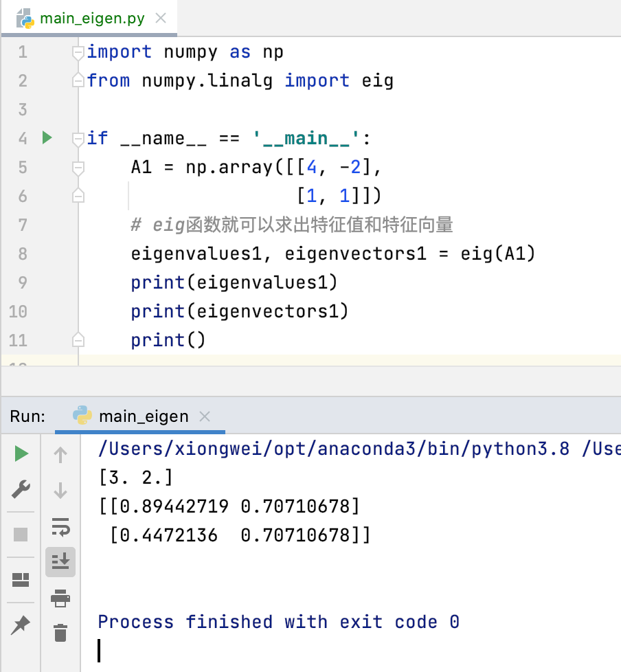Click the '[[0.89442719 0.70710678]' output row

tap(229, 506)
